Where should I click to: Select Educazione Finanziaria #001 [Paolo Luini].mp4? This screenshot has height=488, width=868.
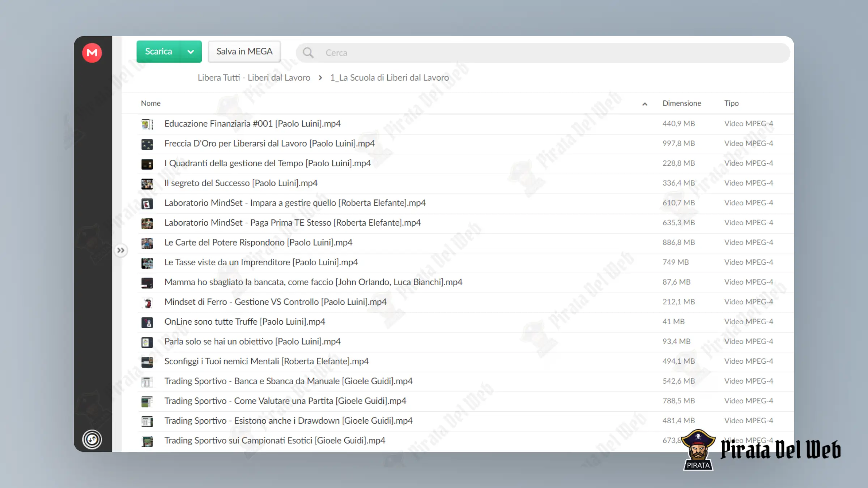252,124
